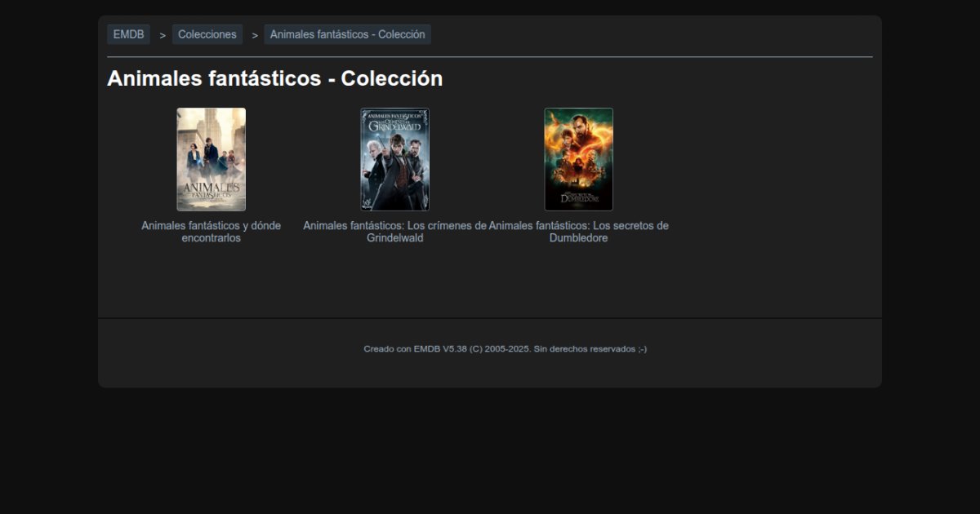Select the Animales fantásticos - Colección breadcrumb
The width and height of the screenshot is (980, 514).
tap(347, 34)
